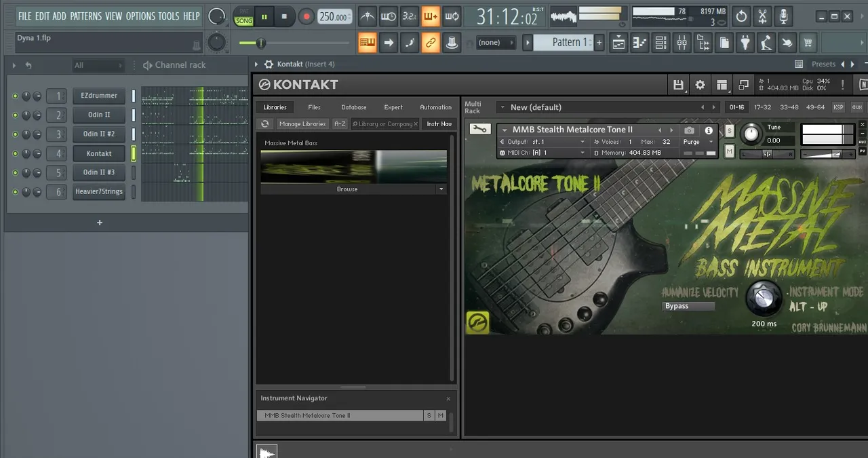Screen dimensions: 868x458
Task: Toggle the highlighted overdub blend recording icon
Action: (x=430, y=16)
